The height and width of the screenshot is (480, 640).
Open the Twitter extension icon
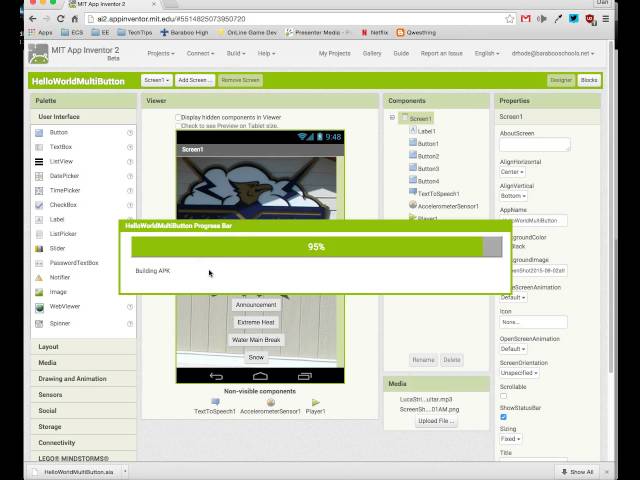[x=574, y=19]
